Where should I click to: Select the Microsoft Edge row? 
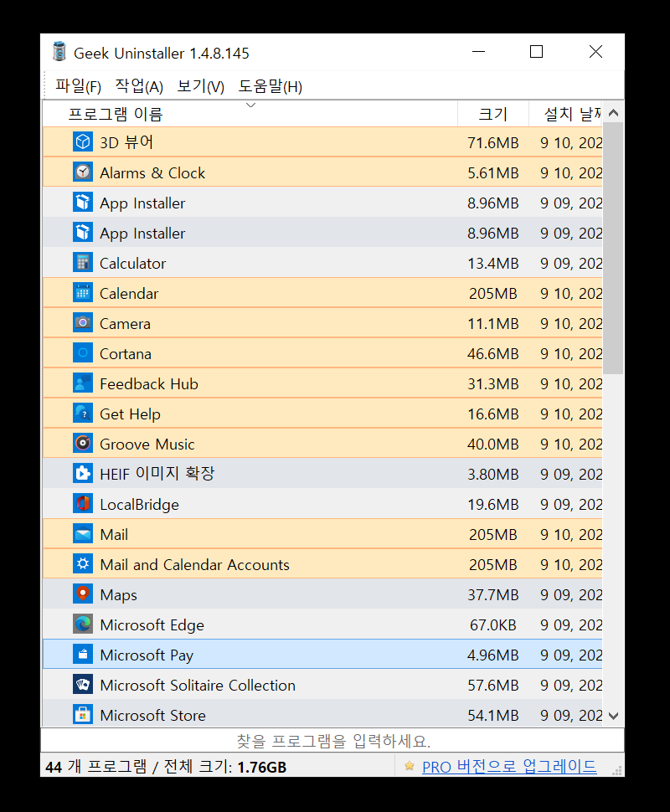click(322, 624)
